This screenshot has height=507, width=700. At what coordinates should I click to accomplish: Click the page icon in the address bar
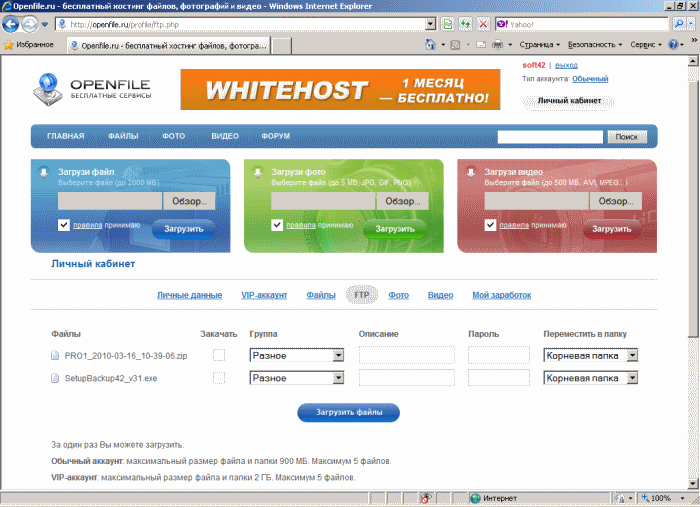(62, 24)
